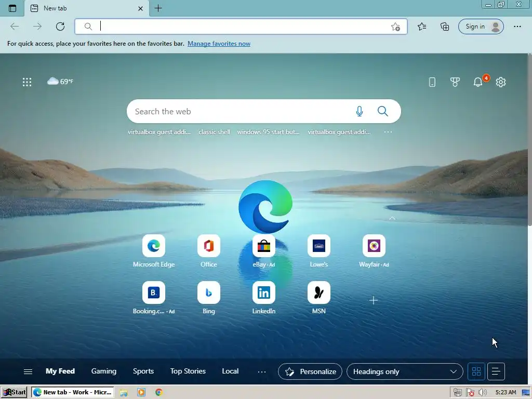Click the page vertical scrollbar
The height and width of the screenshot is (399, 532).
[529, 140]
